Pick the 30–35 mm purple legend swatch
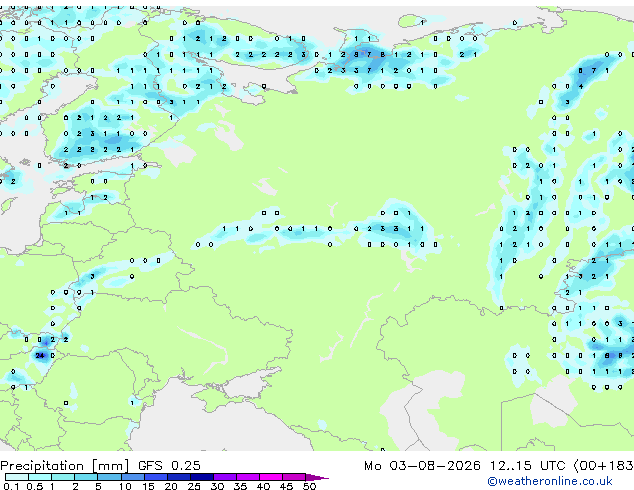This screenshot has height=490, width=634. click(x=225, y=477)
